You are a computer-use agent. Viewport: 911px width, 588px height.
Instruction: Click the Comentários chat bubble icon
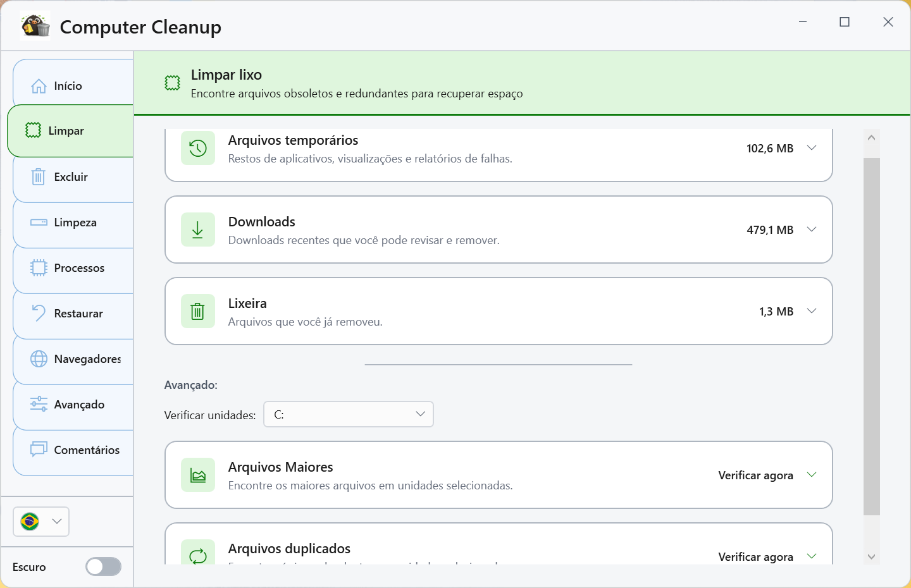[39, 450]
